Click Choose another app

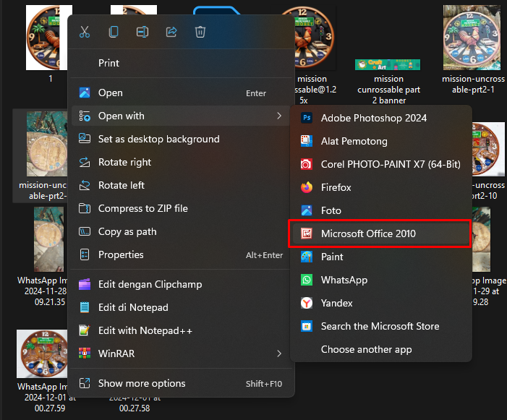(381, 349)
